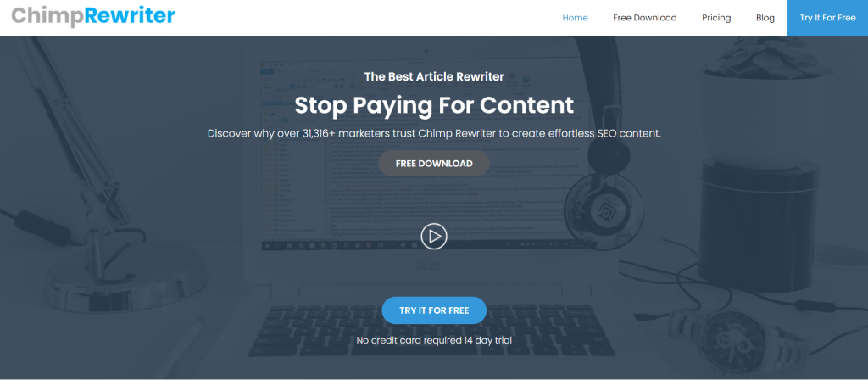Screen dimensions: 868x380
Task: Play the intro video via the play icon
Action: 433,237
